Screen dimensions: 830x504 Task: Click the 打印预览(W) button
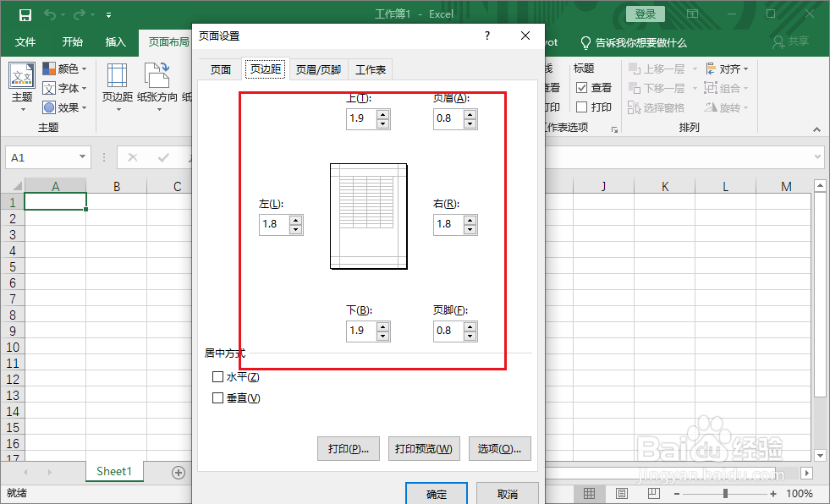pyautogui.click(x=424, y=449)
